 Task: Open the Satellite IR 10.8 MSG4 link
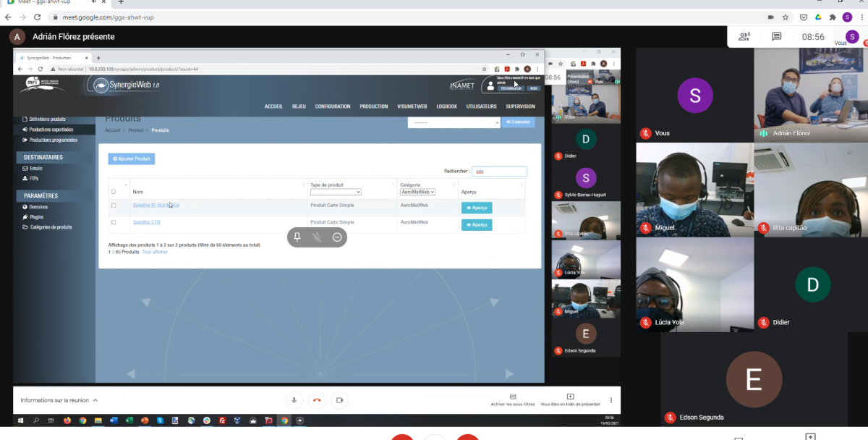(x=156, y=206)
